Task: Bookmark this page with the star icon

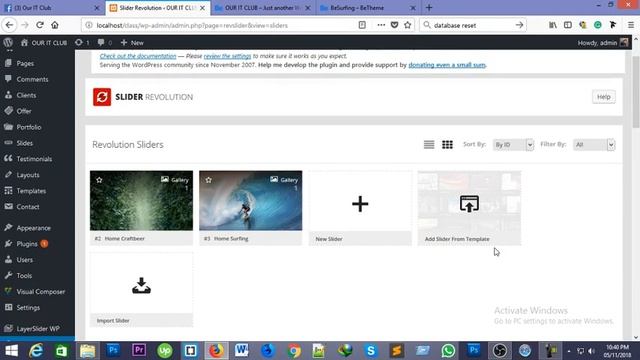Action: coord(407,25)
